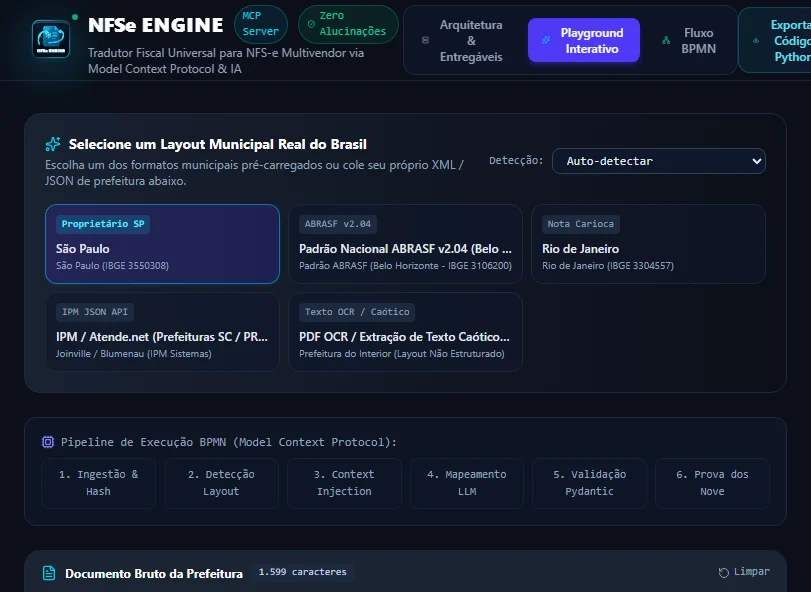Click the Detecção: label
Viewport: 811px width, 592px height.
(516, 161)
